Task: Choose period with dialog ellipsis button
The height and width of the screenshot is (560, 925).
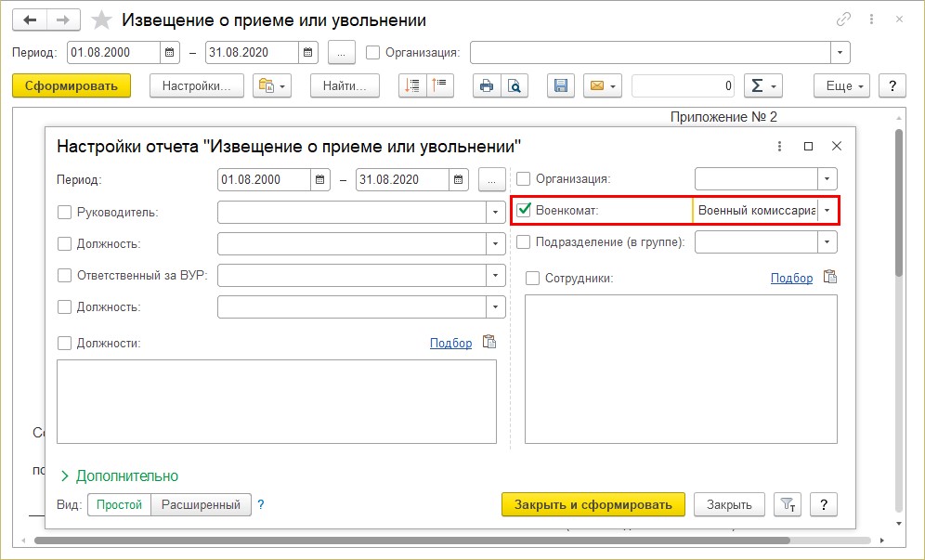Action: click(x=492, y=180)
